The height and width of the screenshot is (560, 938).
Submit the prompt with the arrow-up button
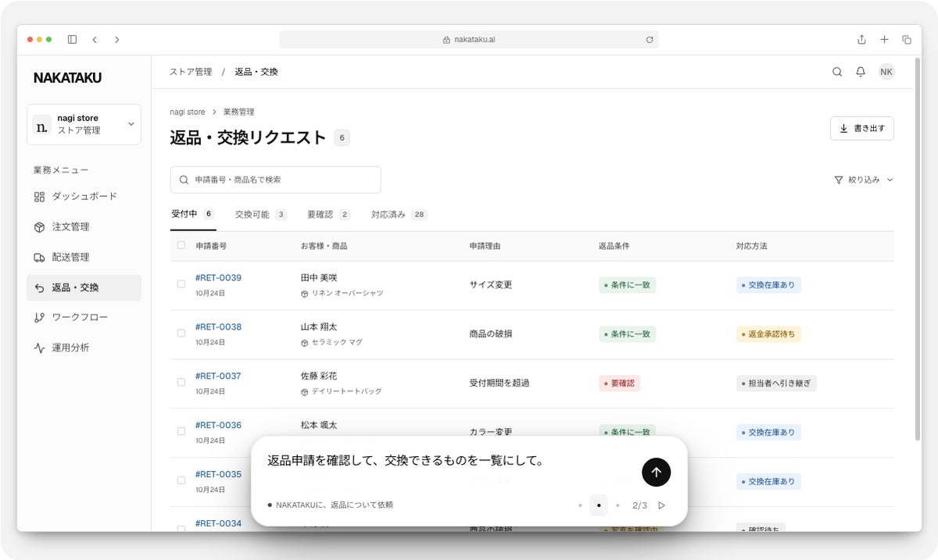657,472
